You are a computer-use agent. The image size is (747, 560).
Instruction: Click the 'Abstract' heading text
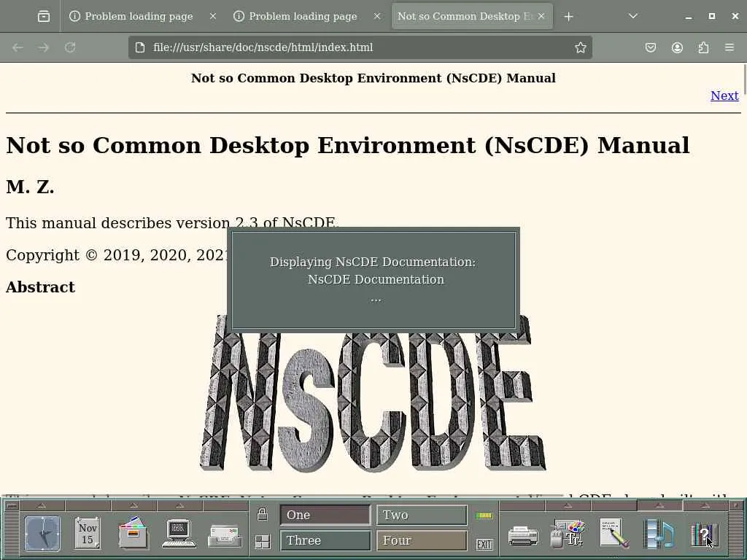coord(41,287)
